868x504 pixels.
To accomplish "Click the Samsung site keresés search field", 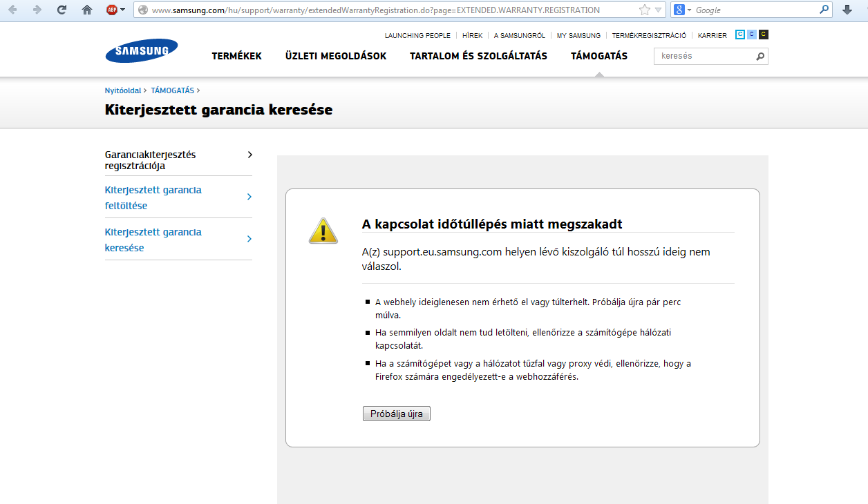I will (704, 56).
